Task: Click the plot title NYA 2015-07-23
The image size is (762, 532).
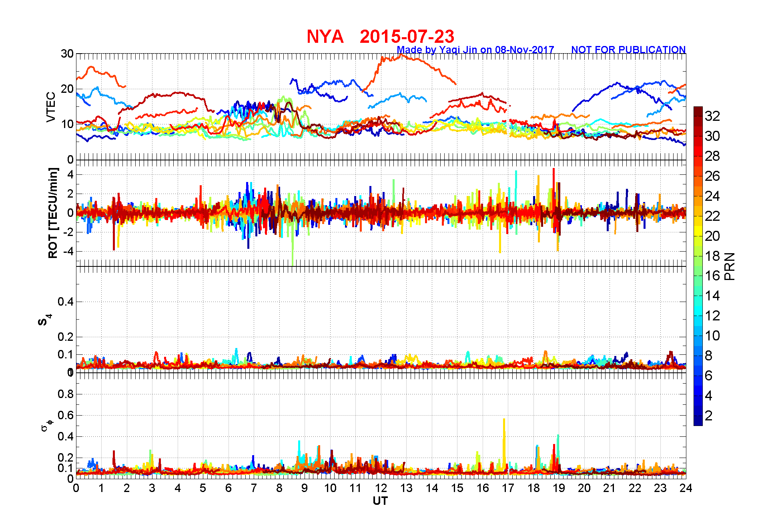Action: point(380,36)
